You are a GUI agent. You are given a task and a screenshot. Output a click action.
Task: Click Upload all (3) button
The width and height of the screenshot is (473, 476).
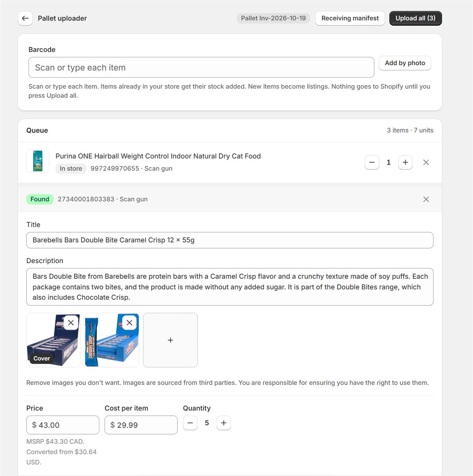pyautogui.click(x=415, y=18)
